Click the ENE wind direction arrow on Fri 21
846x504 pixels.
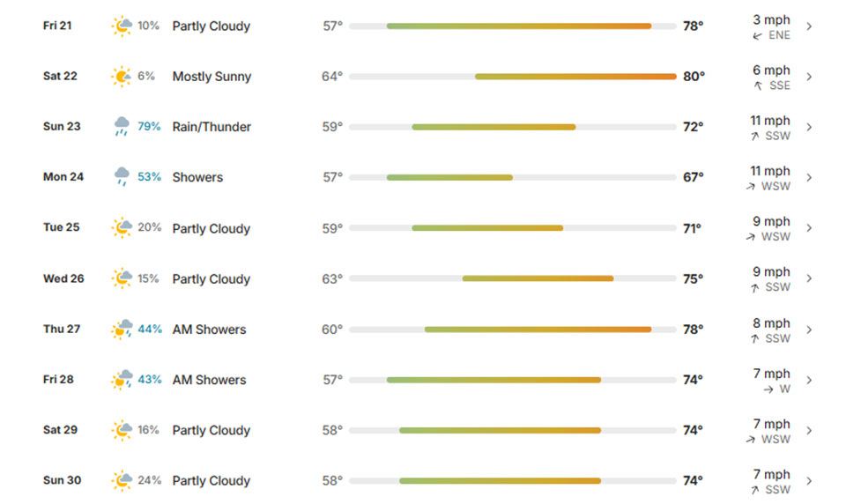(758, 35)
